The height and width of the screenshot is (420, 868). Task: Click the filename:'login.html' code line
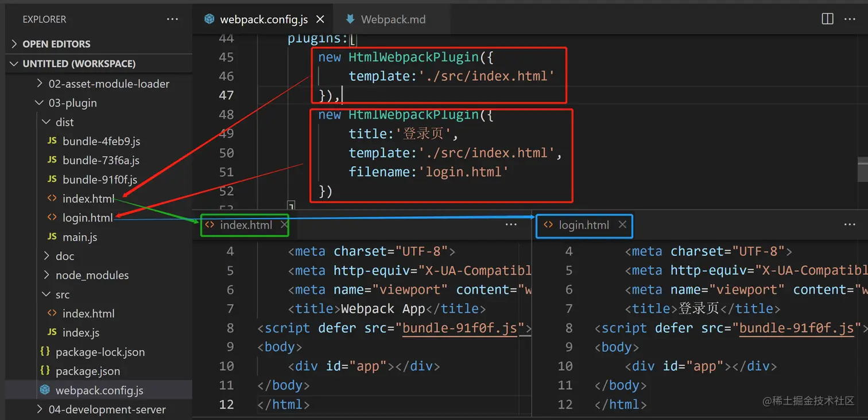tap(429, 172)
